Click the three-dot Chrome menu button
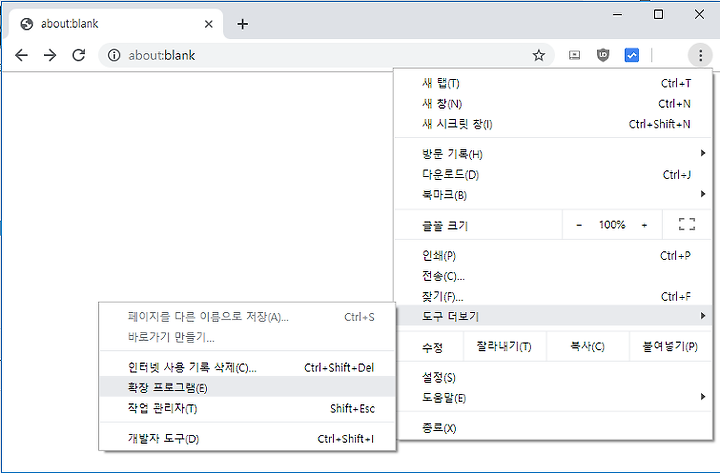The height and width of the screenshot is (473, 720). 700,56
